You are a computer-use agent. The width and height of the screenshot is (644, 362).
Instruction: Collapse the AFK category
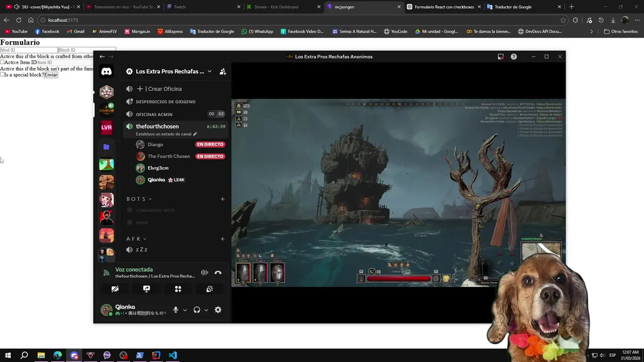tap(136, 239)
